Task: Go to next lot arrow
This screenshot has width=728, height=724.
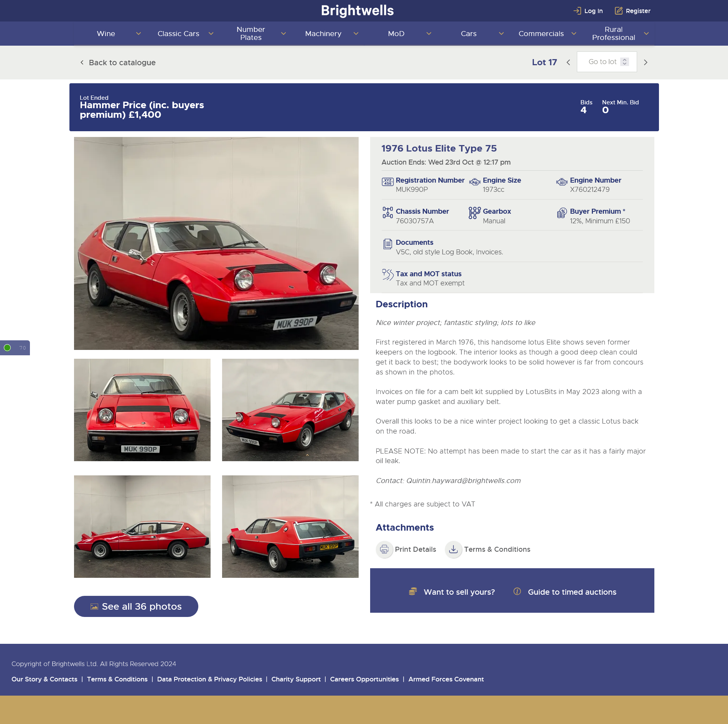Action: tap(646, 62)
